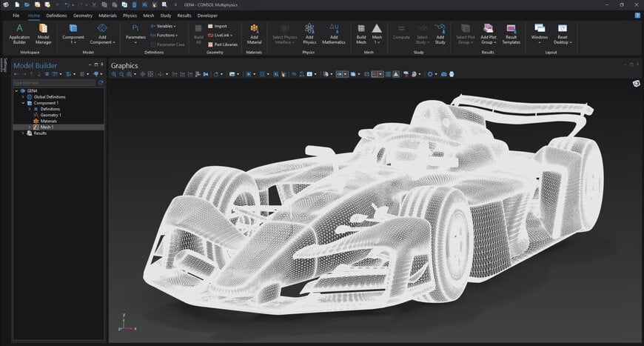Expand the Results tree node

click(23, 133)
